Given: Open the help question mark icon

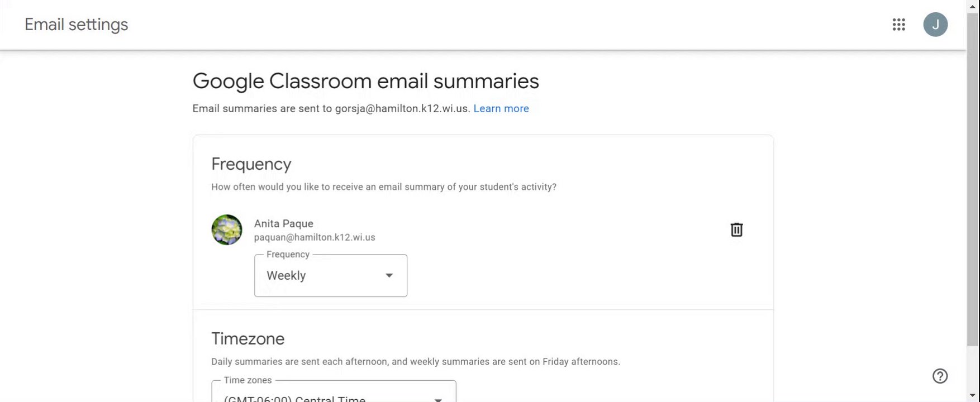Looking at the screenshot, I should click(940, 376).
